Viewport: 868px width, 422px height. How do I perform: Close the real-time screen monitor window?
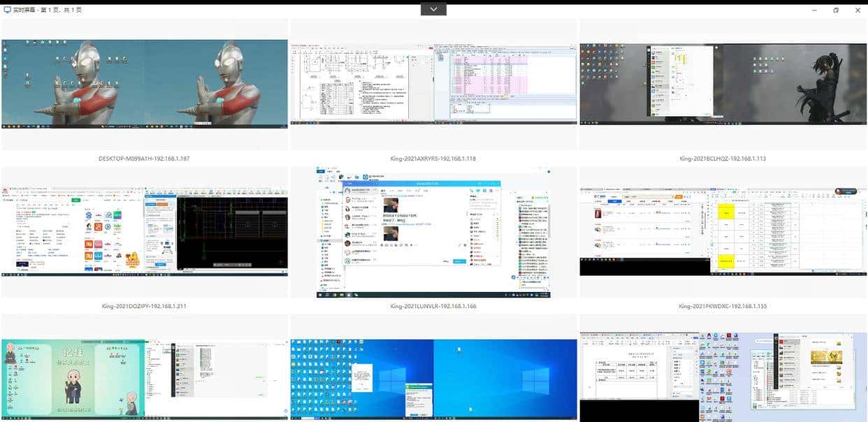(x=858, y=10)
